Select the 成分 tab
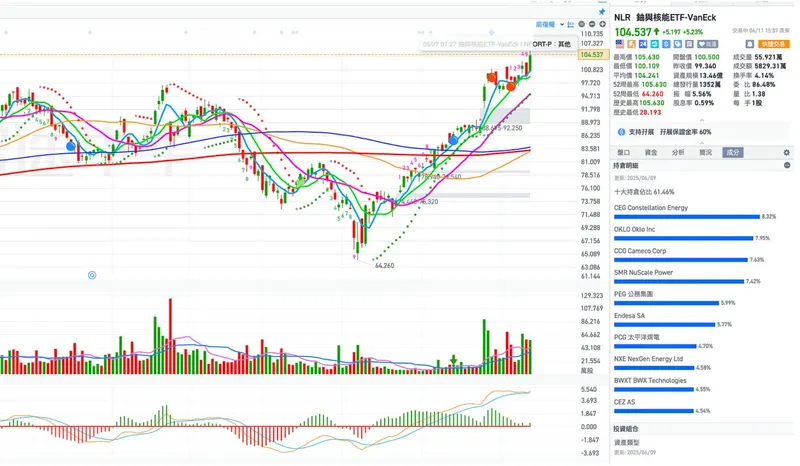 733,152
